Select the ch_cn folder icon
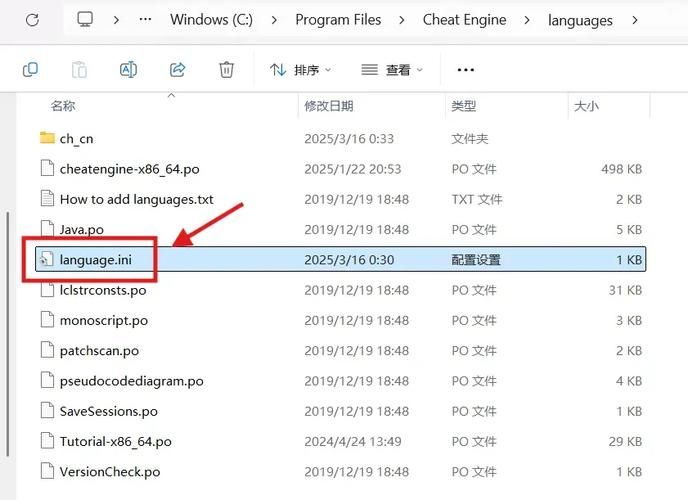 (x=47, y=138)
